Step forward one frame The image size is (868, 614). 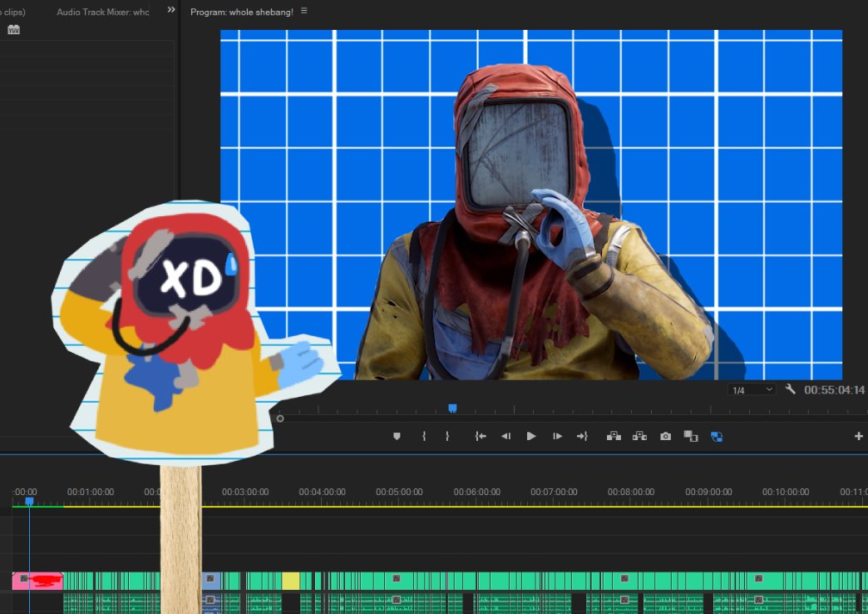[557, 437]
